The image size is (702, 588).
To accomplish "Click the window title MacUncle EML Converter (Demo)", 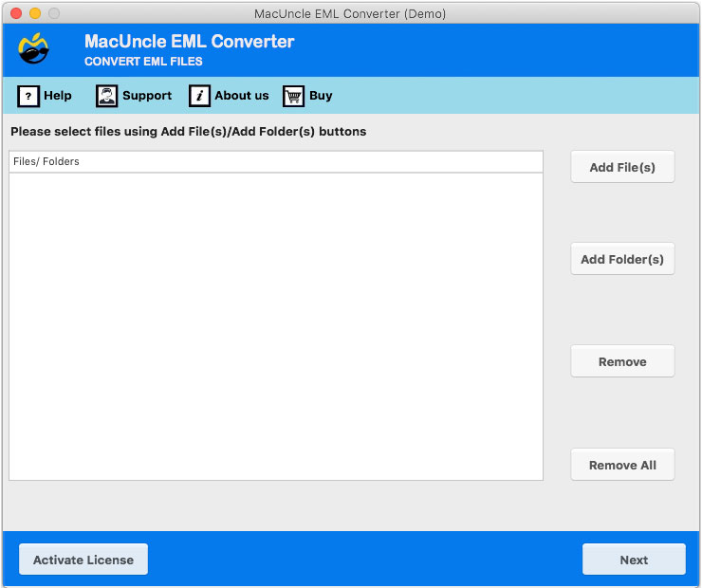I will (x=350, y=14).
